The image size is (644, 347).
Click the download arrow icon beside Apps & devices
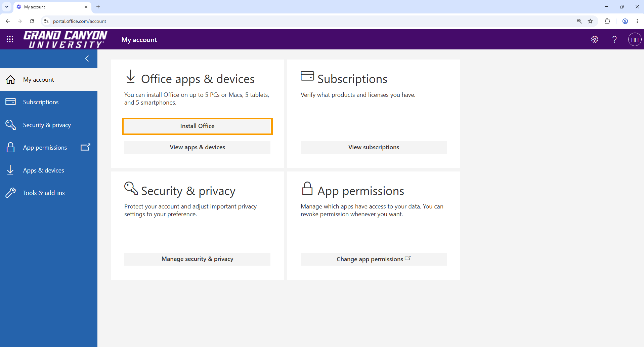point(10,170)
